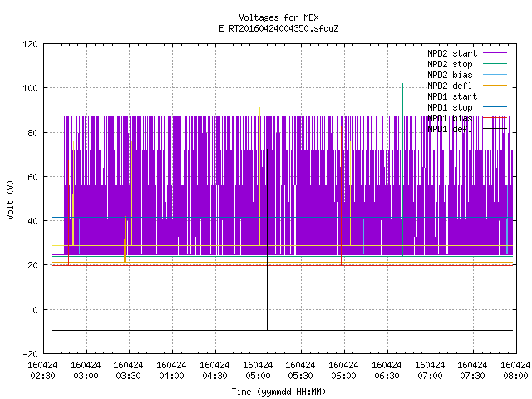Click the 'NPD2 stop' legend label
Image resolution: width=532 pixels, height=399 pixels.
point(450,64)
